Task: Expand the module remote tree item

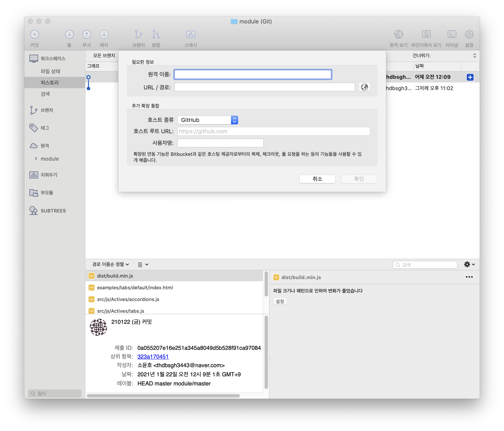Action: (36, 159)
